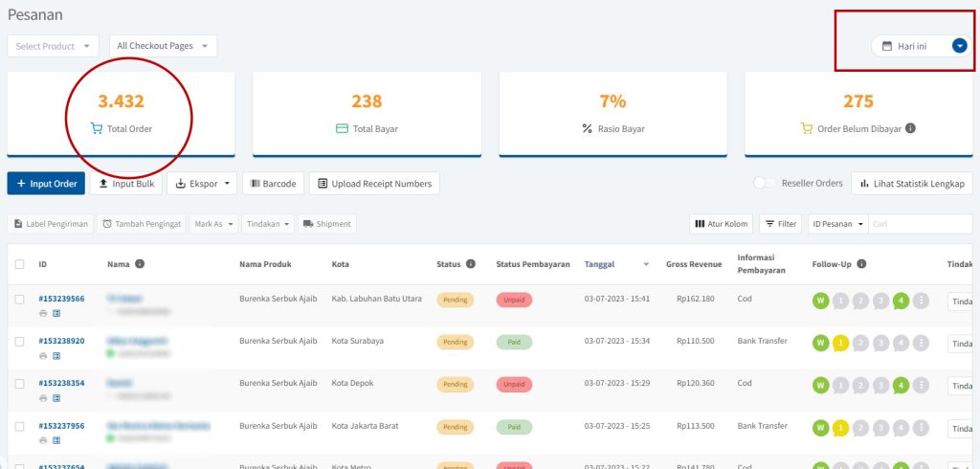Click yellow follow-up bubble 1 for order #153238920
The width and height of the screenshot is (980, 469).
840,344
